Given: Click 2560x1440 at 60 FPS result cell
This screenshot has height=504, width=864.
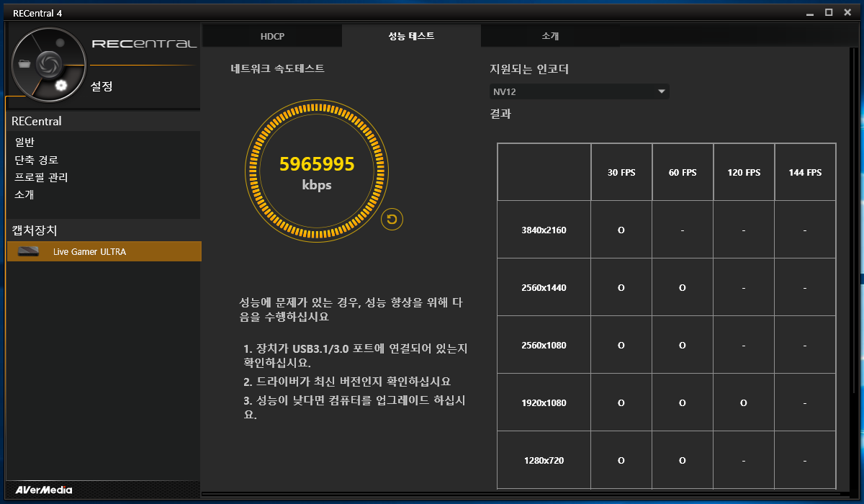Looking at the screenshot, I should 683,287.
